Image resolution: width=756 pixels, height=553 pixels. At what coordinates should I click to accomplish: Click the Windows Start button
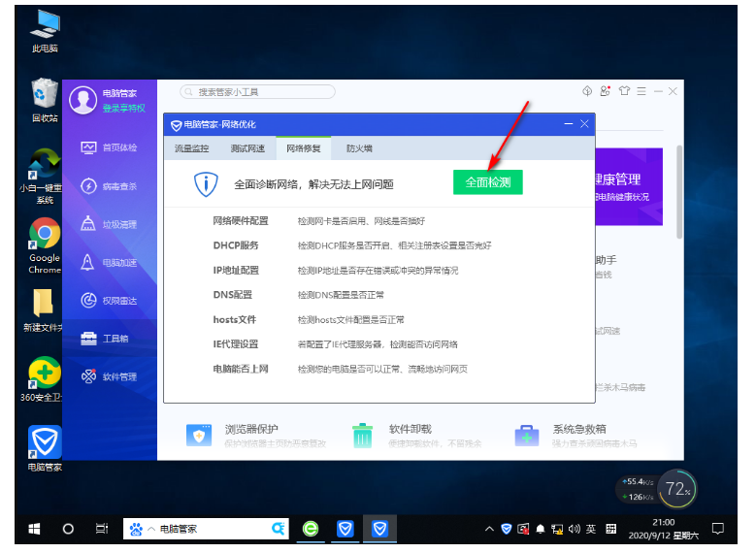pyautogui.click(x=34, y=529)
